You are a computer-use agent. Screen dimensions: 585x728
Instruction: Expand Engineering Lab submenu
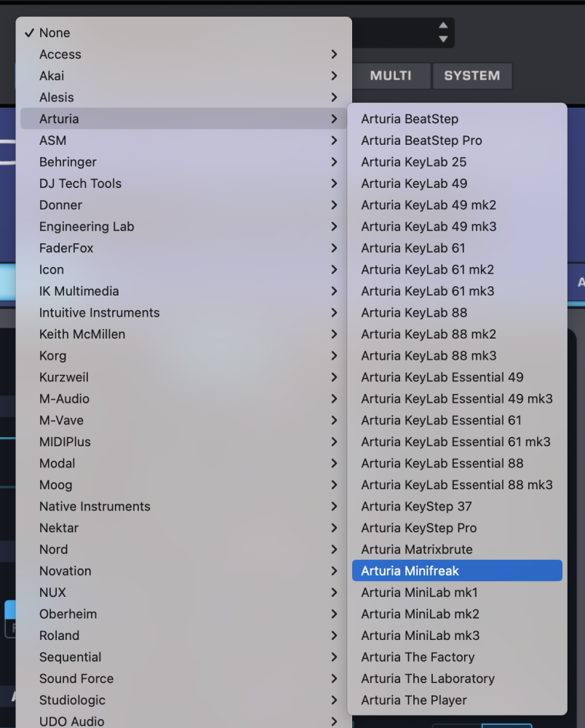(183, 226)
